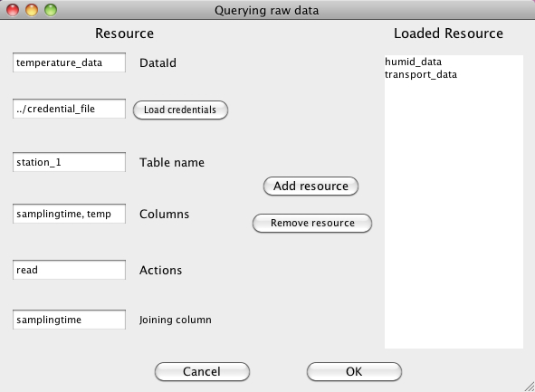Select humid_data in Loaded Resource list
This screenshot has height=392, width=535.
(x=413, y=62)
